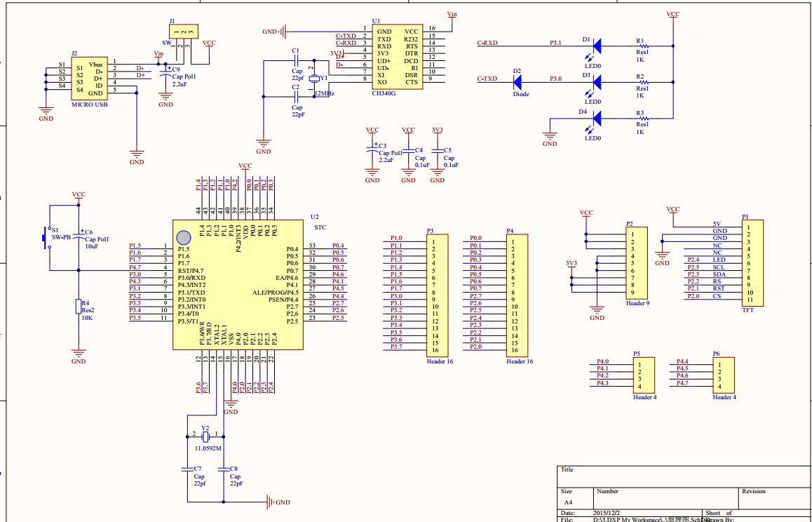Image resolution: width=812 pixels, height=522 pixels.
Task: Select the ALE/PROG/P4.5 pin name
Action: pyautogui.click(x=276, y=293)
